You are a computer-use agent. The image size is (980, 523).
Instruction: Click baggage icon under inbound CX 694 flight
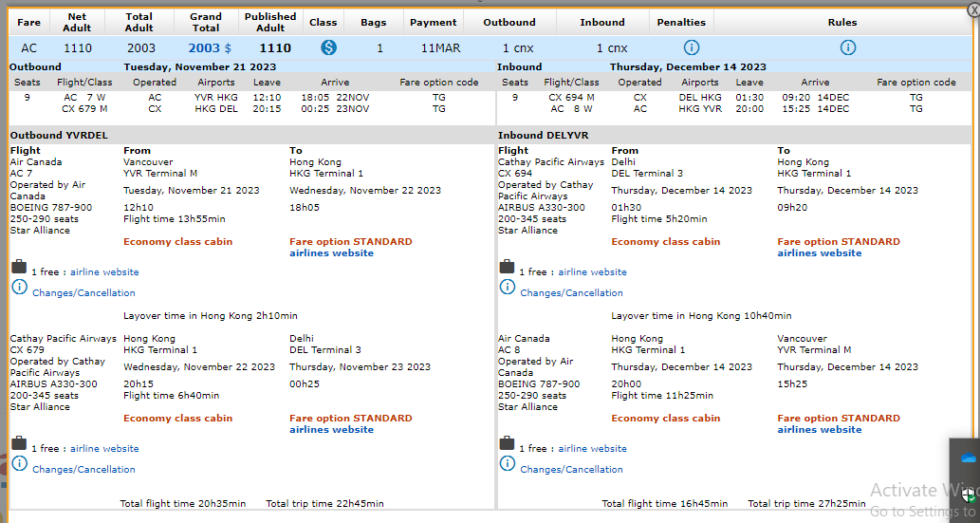coord(507,268)
